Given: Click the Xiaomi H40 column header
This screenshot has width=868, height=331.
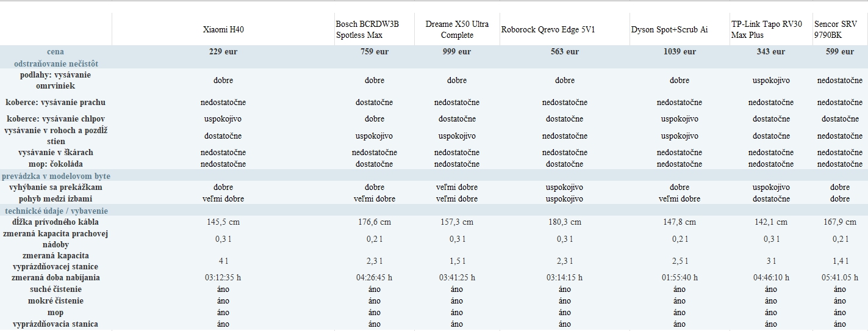Looking at the screenshot, I should point(223,29).
